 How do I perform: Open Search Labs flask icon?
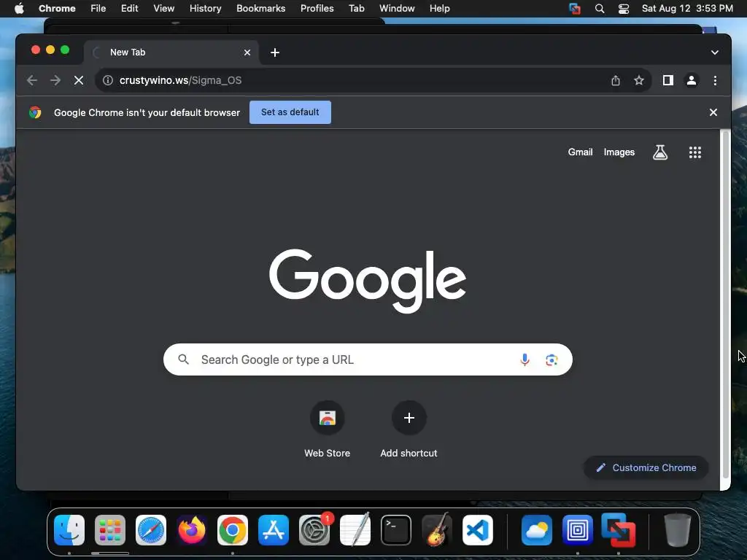pos(659,152)
